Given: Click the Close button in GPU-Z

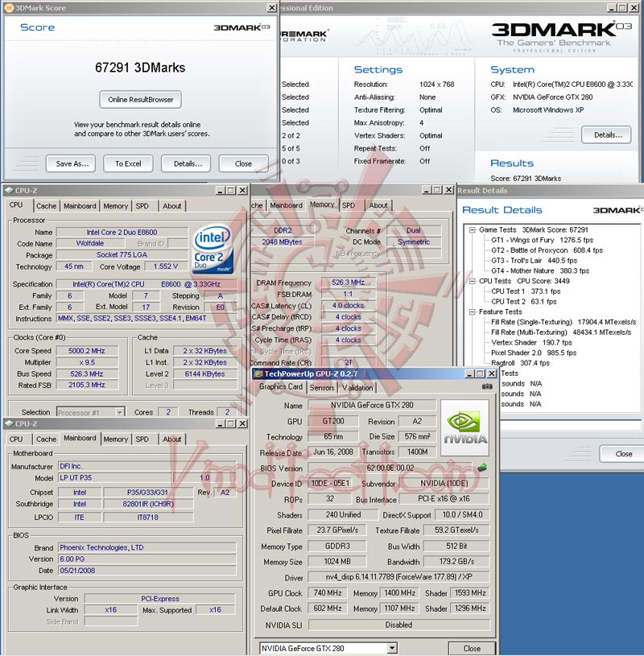Looking at the screenshot, I should [x=472, y=648].
